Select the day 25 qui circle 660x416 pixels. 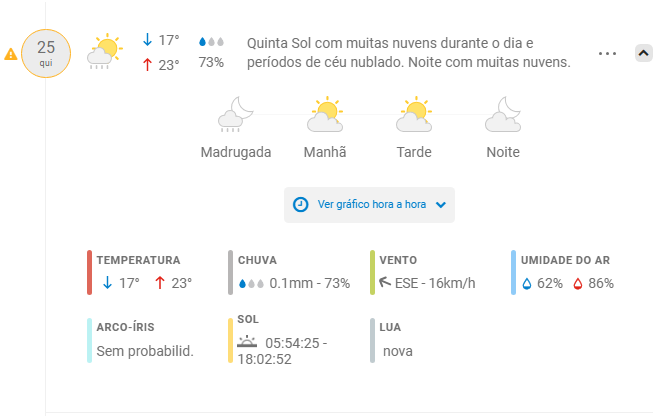[x=46, y=53]
